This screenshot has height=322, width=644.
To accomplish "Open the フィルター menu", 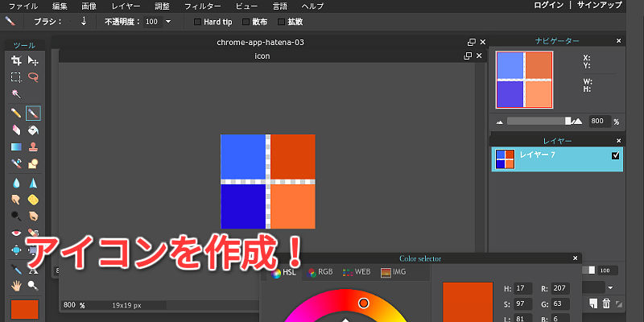I will click(203, 6).
